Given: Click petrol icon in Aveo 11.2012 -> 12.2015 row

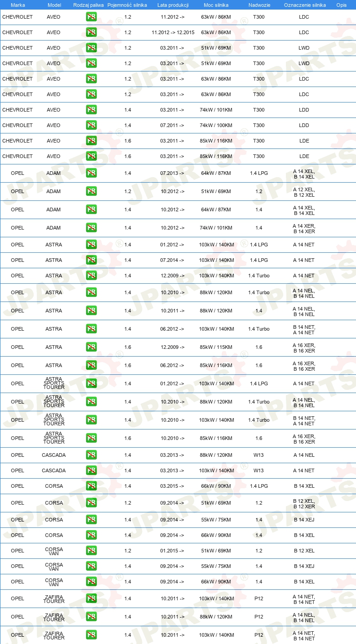Looking at the screenshot, I should pos(91,32).
